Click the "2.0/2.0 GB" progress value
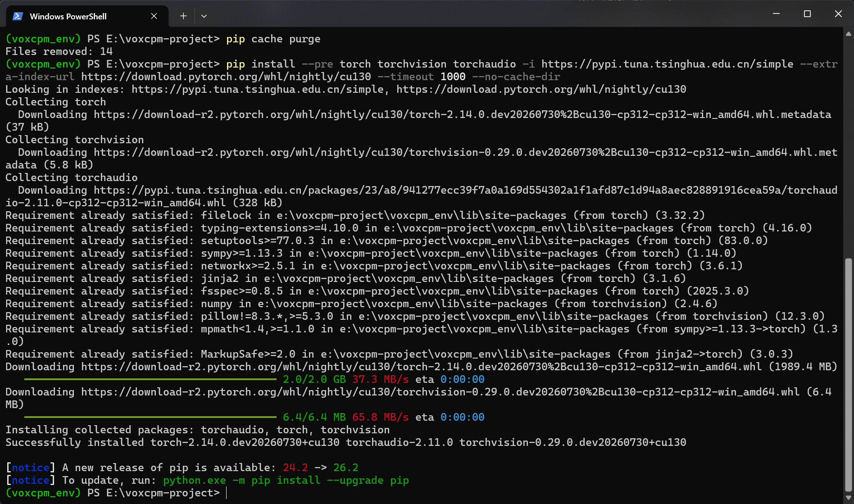Image resolution: width=854 pixels, height=504 pixels. click(x=314, y=380)
